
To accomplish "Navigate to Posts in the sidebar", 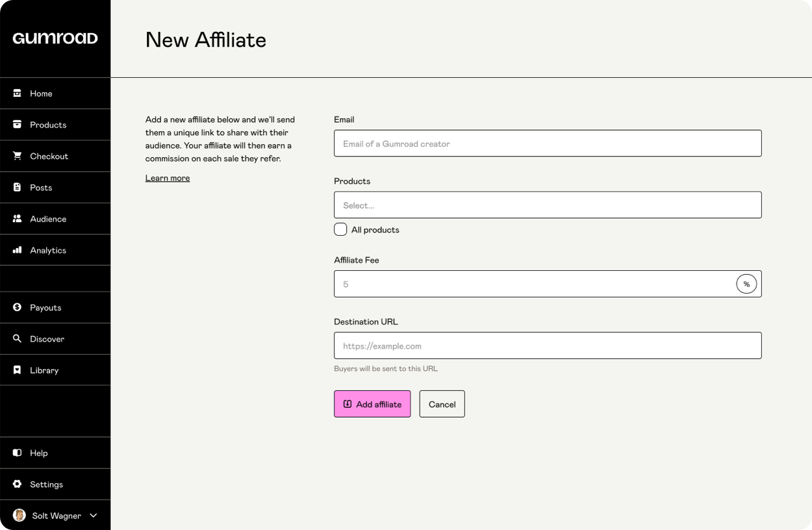I will 55,188.
